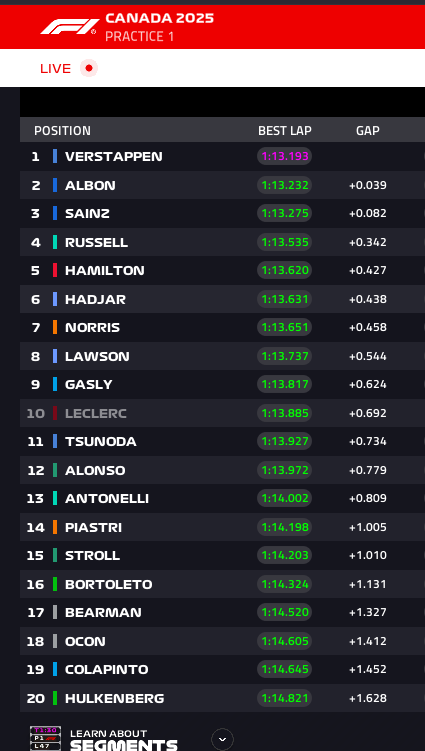Click the Position column header
The height and width of the screenshot is (751, 425).
[62, 131]
